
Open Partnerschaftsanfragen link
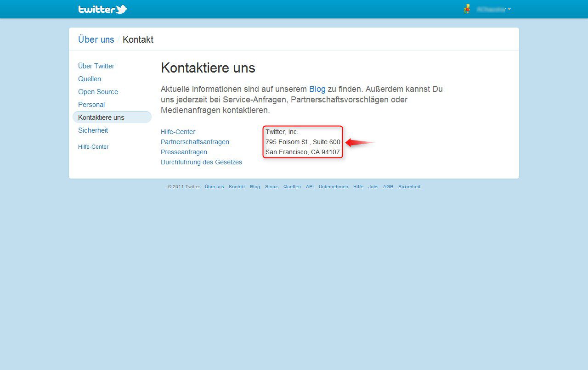(195, 142)
